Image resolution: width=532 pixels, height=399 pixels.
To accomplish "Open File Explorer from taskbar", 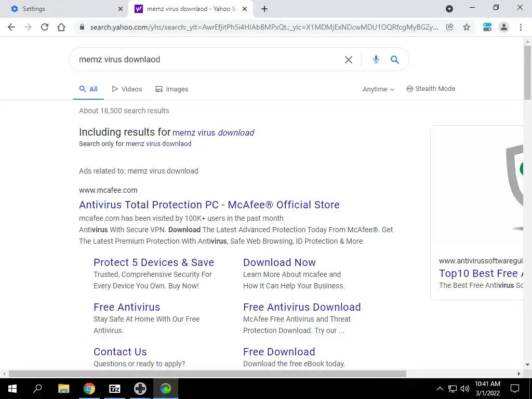I will pos(63,389).
